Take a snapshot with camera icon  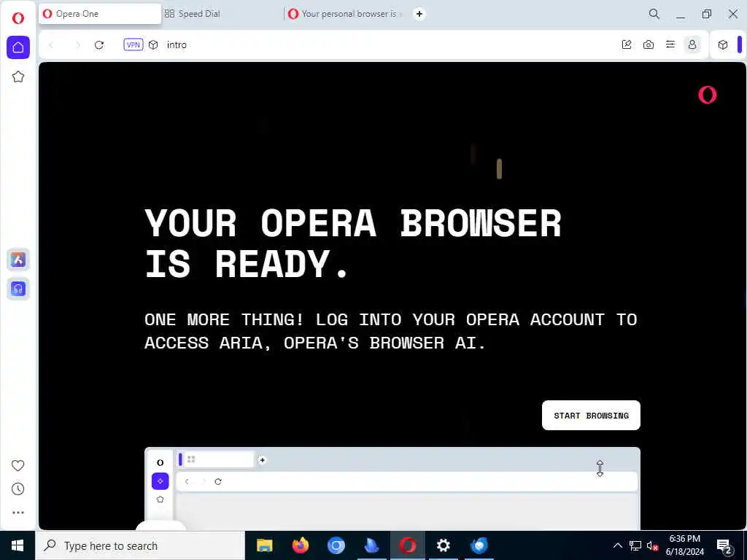[x=649, y=44]
